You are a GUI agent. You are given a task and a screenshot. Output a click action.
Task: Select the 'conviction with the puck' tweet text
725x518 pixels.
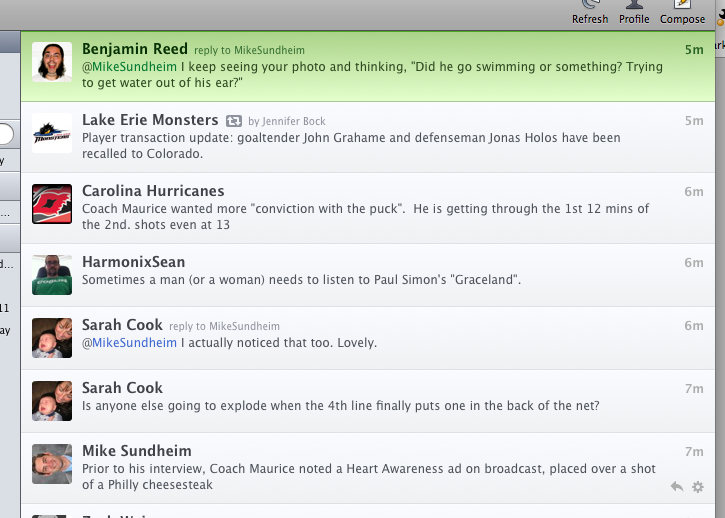pos(366,216)
